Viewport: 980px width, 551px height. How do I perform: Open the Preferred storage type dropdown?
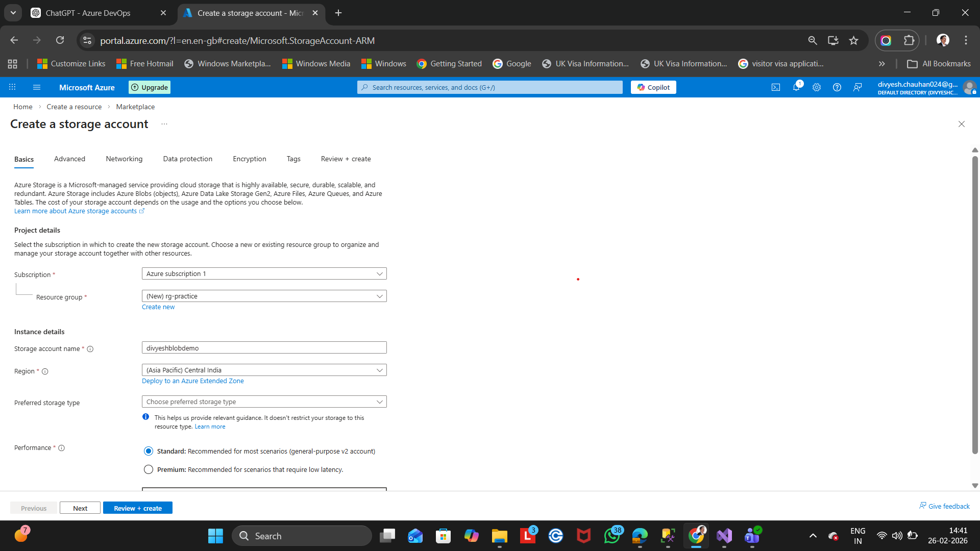point(264,402)
